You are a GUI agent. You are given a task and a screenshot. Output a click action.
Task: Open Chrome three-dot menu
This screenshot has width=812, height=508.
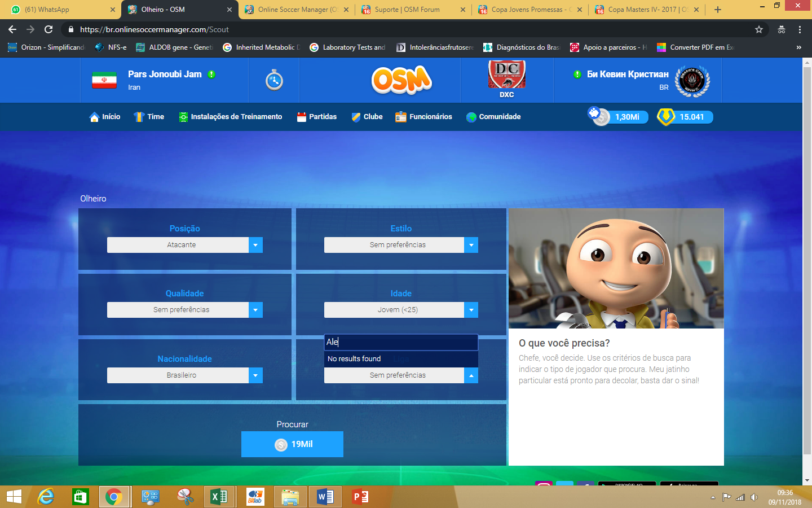click(x=800, y=29)
